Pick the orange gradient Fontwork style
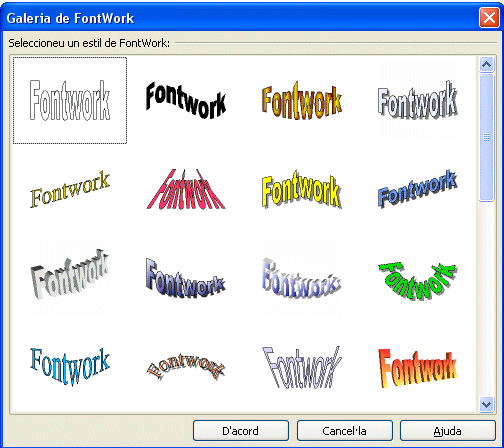Viewport: 504px width, 448px height. pyautogui.click(x=302, y=100)
